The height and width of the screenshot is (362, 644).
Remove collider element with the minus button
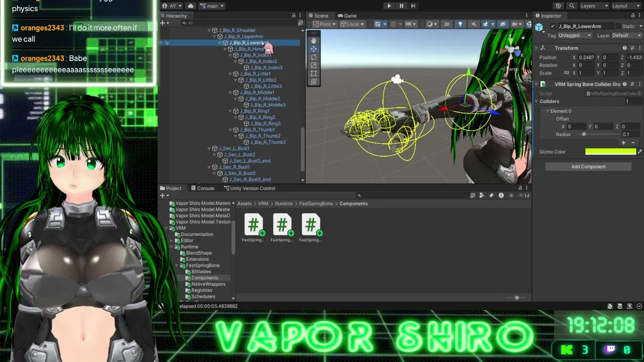pos(633,143)
